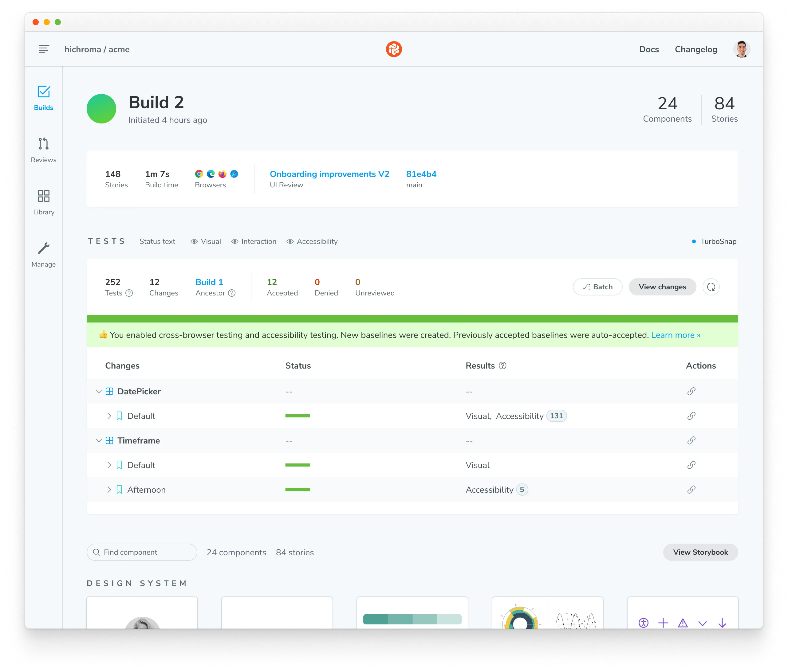The height and width of the screenshot is (672, 788).
Task: Copy link for the DatePicker row
Action: click(691, 392)
